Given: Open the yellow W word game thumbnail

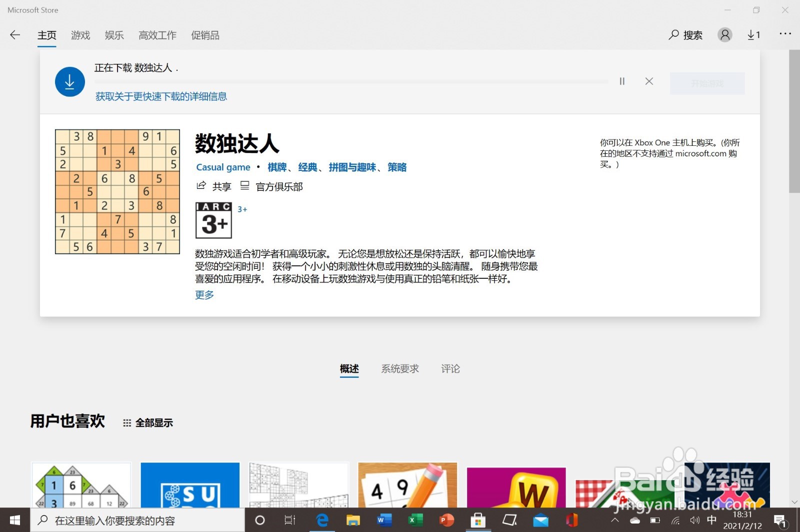Looking at the screenshot, I should [516, 487].
